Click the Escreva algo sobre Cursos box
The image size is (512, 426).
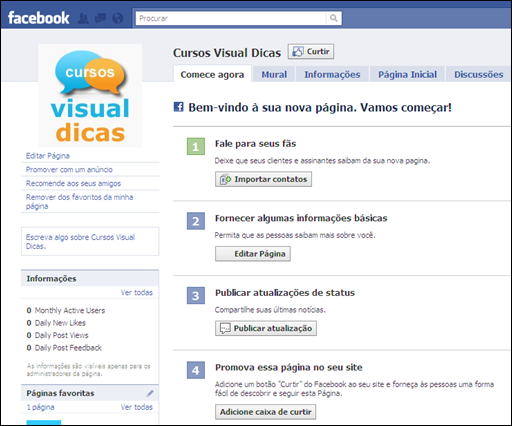click(x=90, y=241)
